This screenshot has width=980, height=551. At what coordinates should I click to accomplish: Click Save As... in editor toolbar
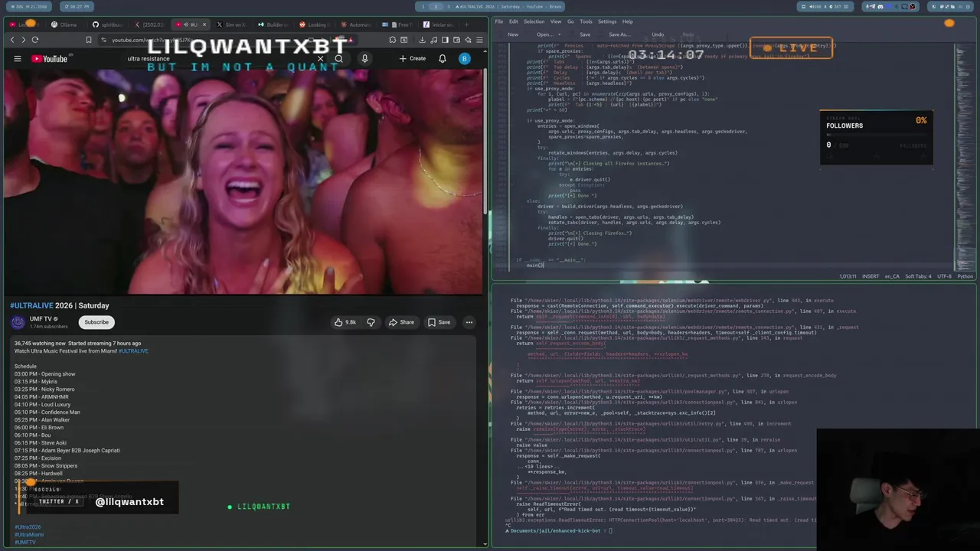point(619,34)
